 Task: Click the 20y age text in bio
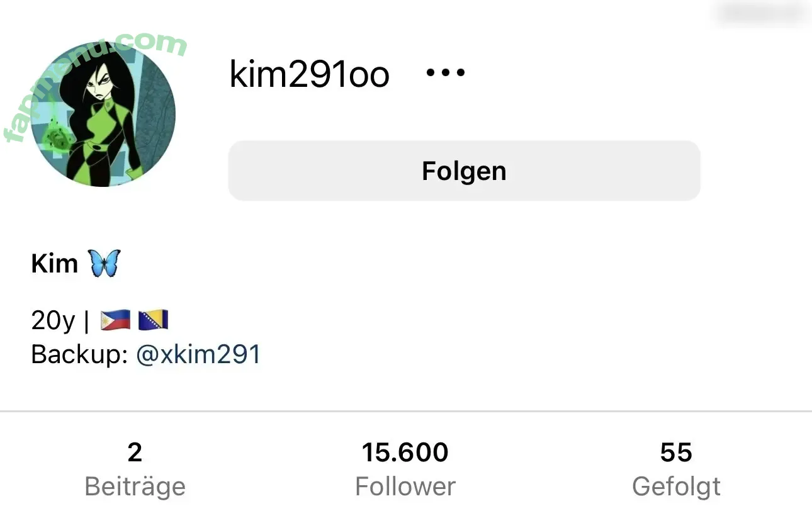53,321
